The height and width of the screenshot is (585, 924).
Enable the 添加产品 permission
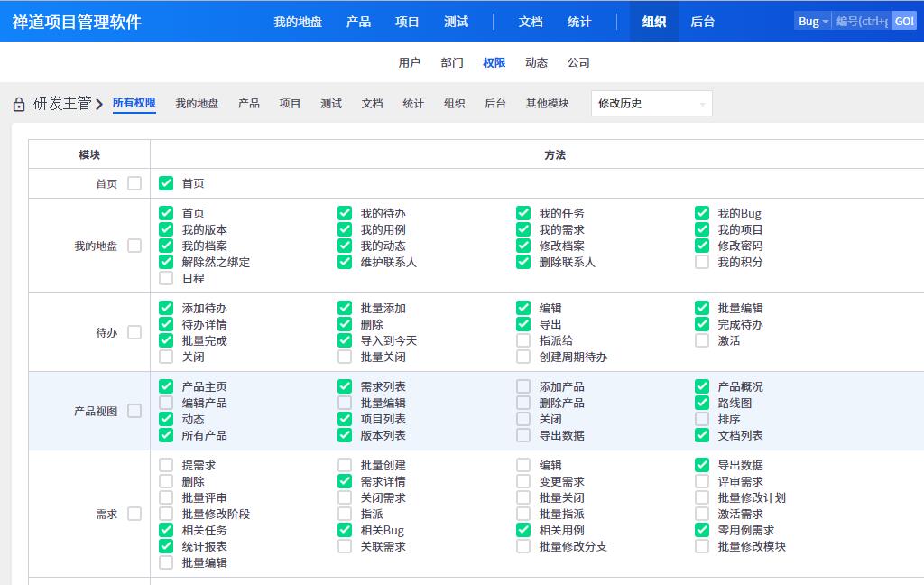(523, 386)
